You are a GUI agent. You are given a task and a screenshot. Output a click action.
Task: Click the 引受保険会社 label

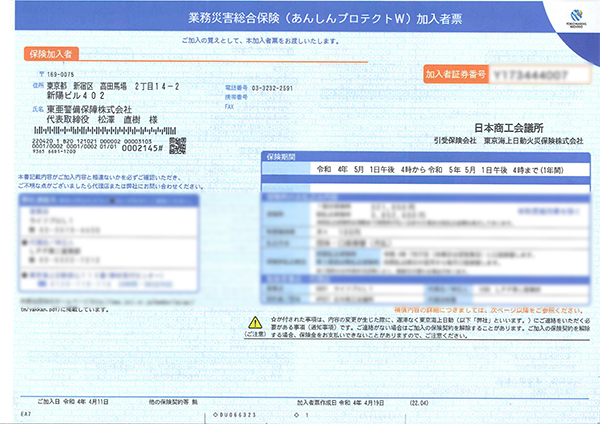pyautogui.click(x=455, y=141)
